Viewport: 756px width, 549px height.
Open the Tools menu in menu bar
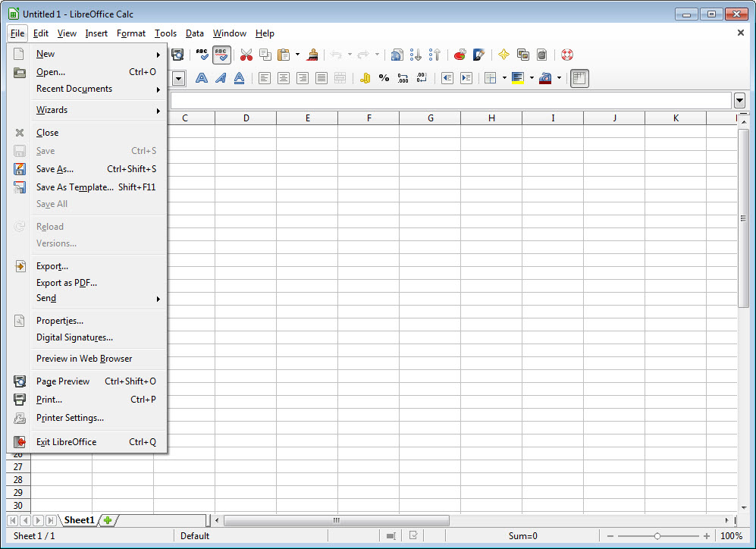coord(165,33)
